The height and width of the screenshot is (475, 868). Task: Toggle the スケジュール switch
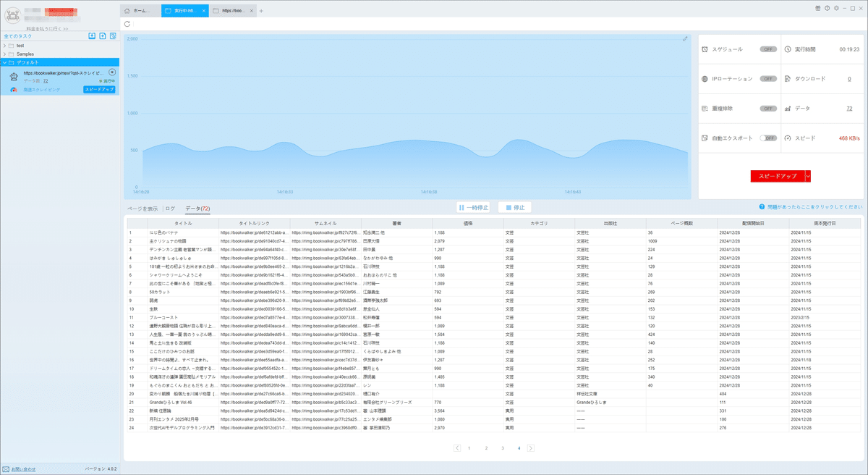[x=768, y=49]
